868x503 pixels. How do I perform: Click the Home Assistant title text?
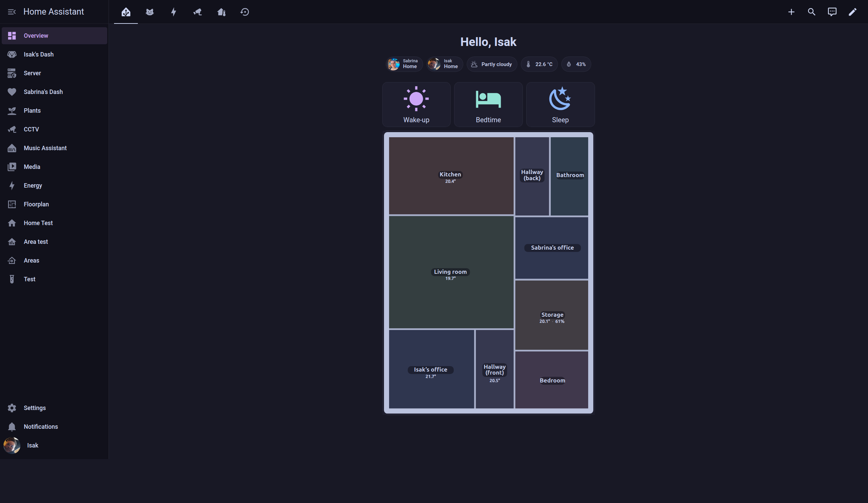[x=54, y=12]
